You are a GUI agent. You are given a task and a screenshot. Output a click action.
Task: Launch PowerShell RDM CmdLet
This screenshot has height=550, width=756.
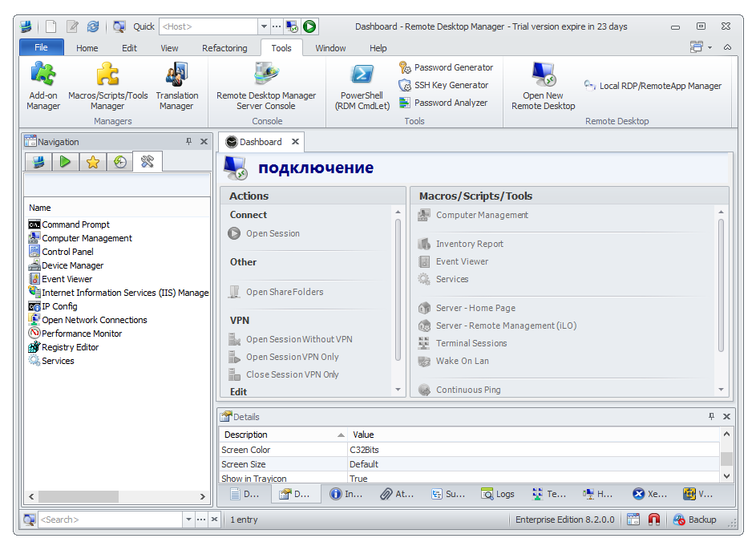362,87
